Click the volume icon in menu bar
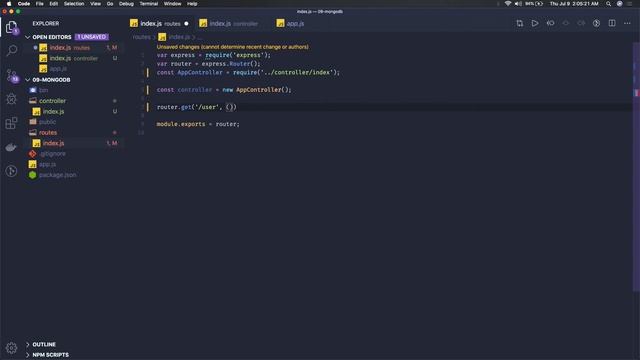The height and width of the screenshot is (360, 640). [518, 4]
